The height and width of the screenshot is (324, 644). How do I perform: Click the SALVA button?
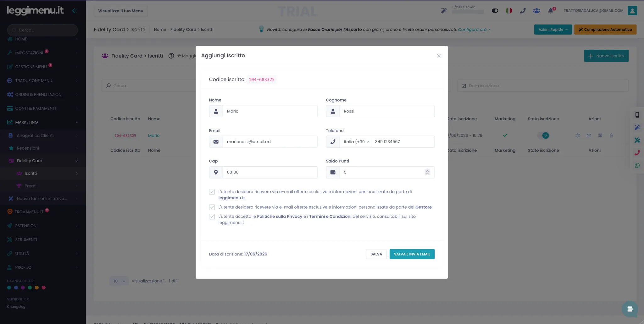point(376,254)
